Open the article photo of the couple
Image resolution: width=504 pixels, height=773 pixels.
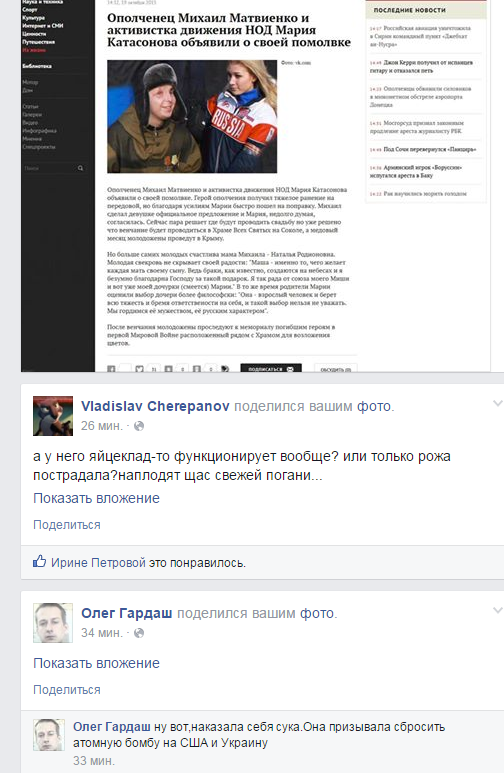click(192, 116)
